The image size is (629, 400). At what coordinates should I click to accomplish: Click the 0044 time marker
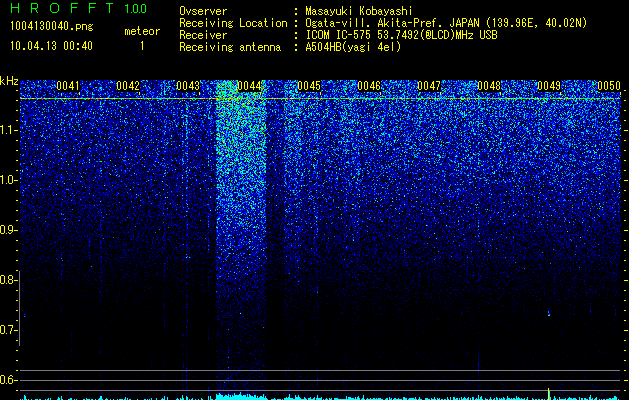(249, 86)
